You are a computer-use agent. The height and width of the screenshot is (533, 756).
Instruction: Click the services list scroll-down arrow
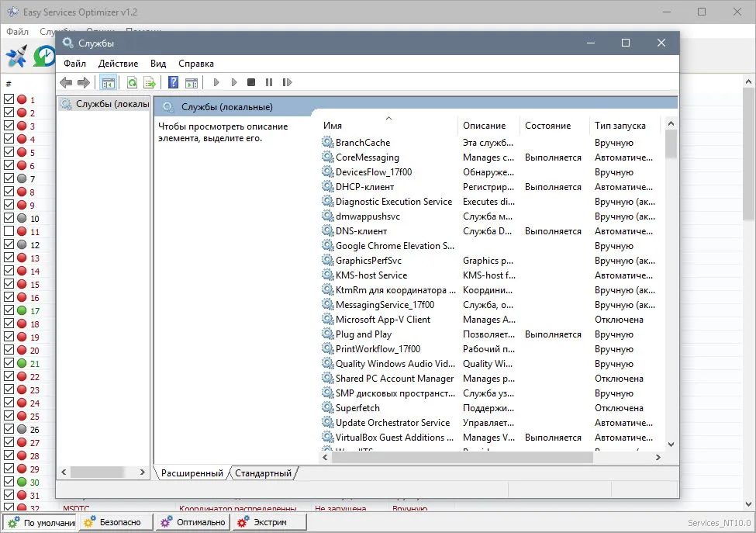coord(671,445)
